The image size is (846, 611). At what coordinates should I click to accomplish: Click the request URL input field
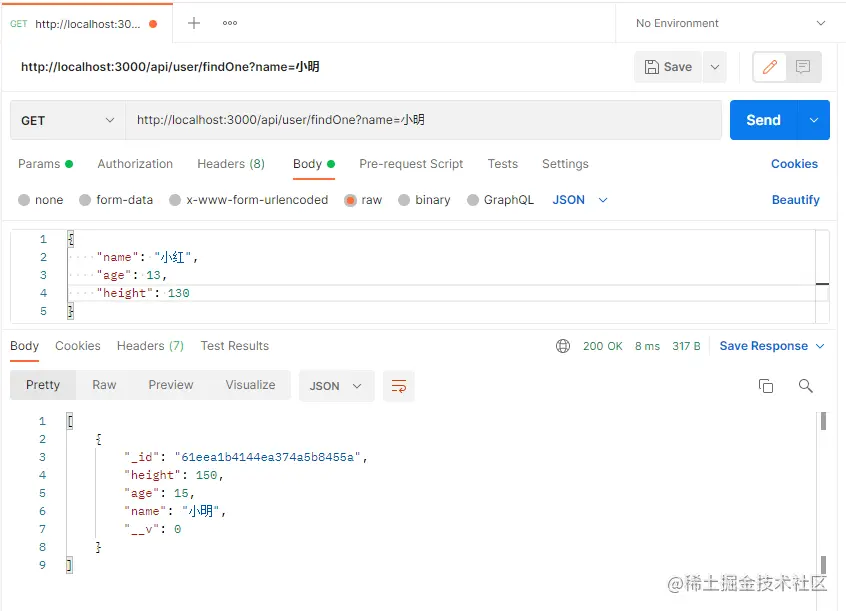[424, 120]
